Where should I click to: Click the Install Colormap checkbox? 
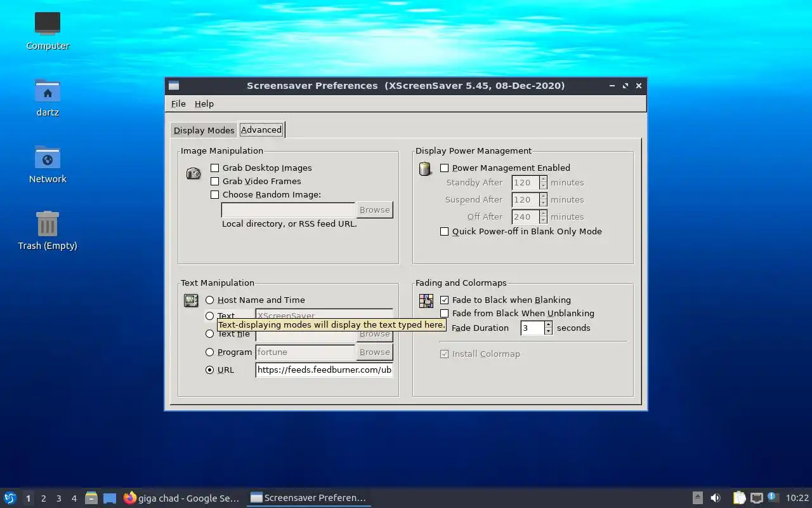coord(444,354)
